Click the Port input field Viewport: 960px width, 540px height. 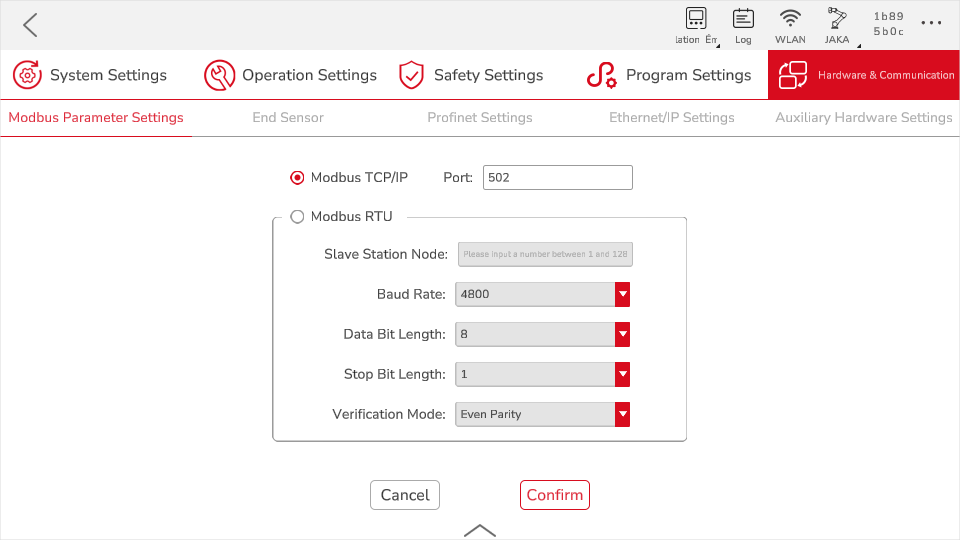point(557,178)
